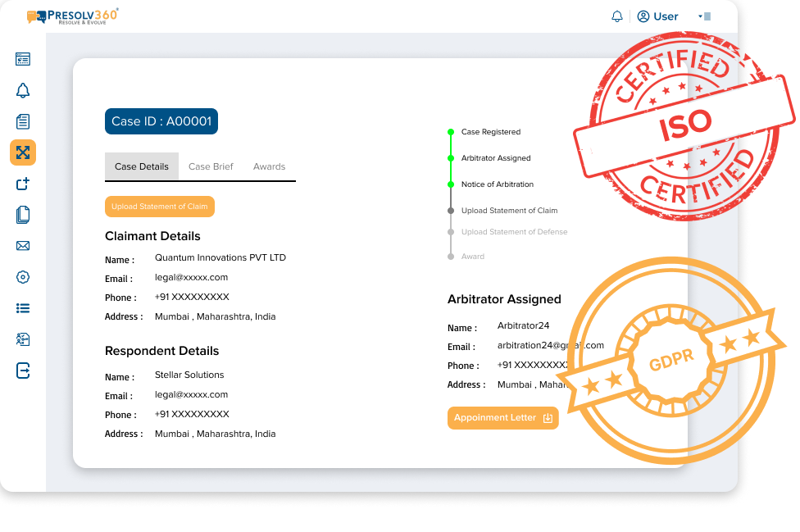The image size is (800, 532).
Task: Click the Presolv360 logo
Action: (x=72, y=16)
